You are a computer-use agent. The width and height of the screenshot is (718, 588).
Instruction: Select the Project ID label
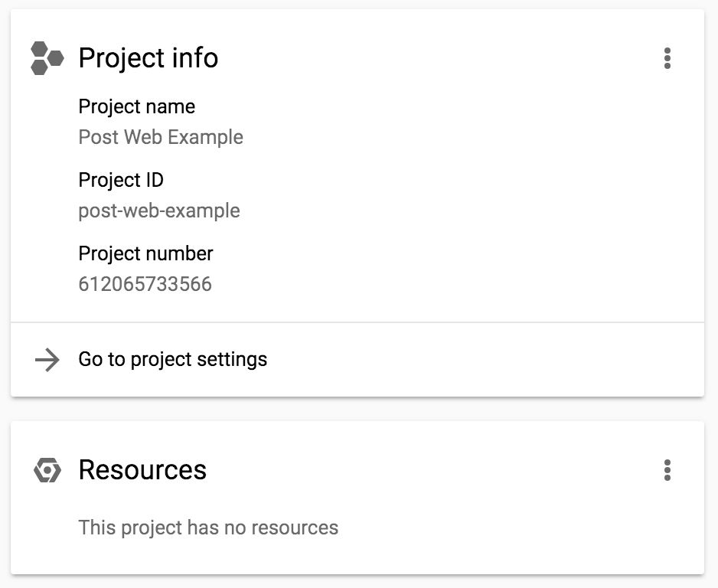tap(121, 180)
